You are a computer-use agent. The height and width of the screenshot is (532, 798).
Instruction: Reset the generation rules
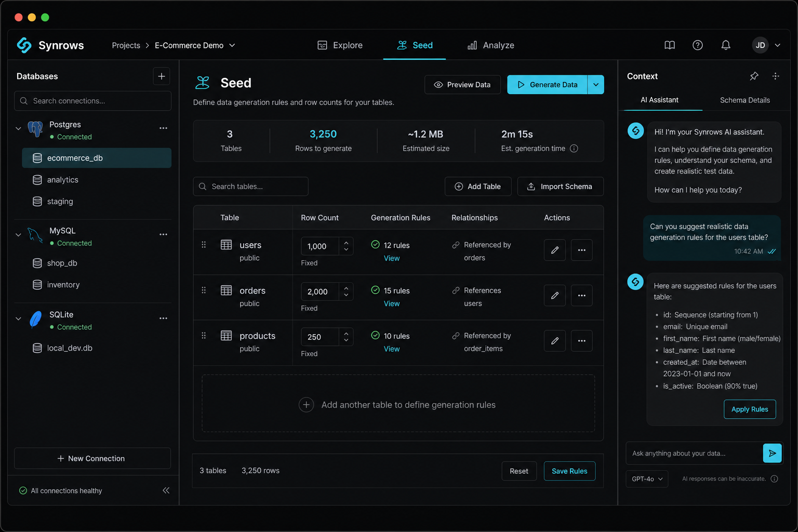click(519, 471)
